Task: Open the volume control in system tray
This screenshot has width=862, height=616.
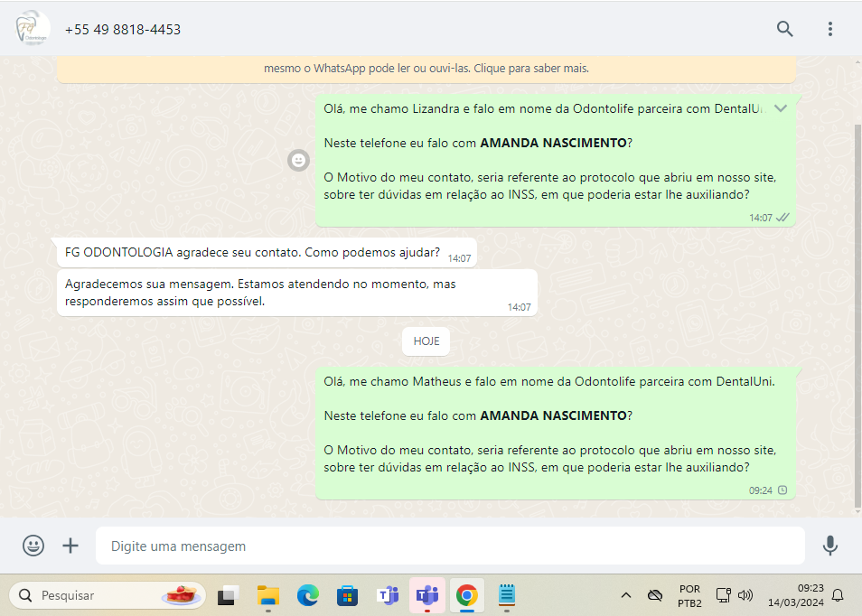Action: coord(745,595)
